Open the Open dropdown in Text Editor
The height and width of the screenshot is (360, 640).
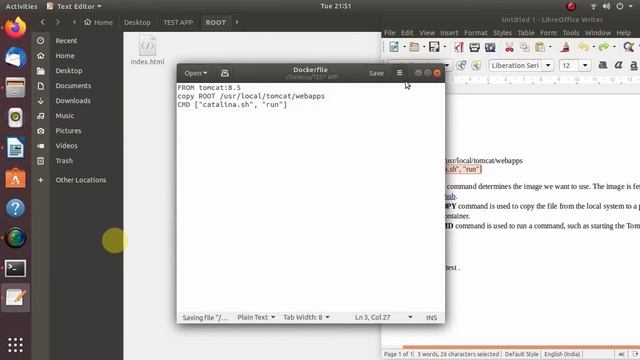(196, 73)
